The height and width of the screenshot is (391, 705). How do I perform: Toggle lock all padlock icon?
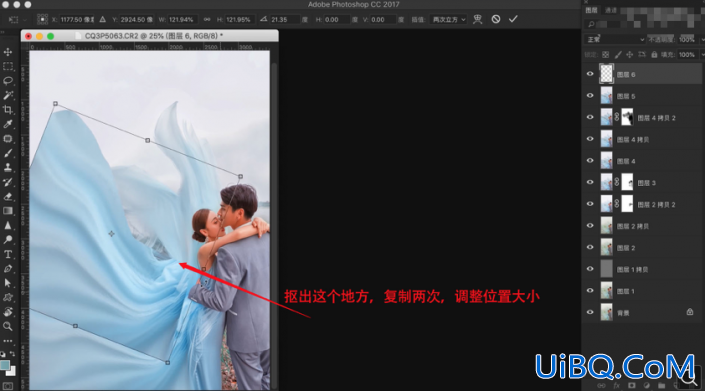(x=654, y=54)
